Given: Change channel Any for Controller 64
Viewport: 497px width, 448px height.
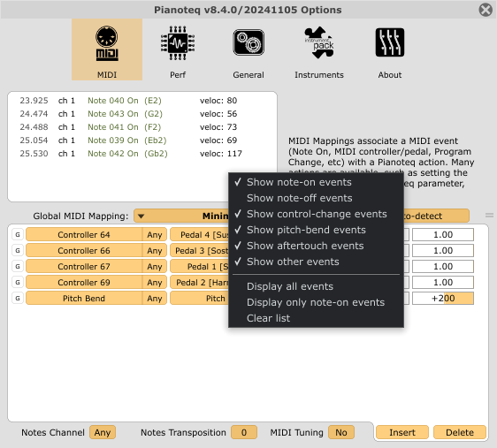Looking at the screenshot, I should (x=155, y=235).
